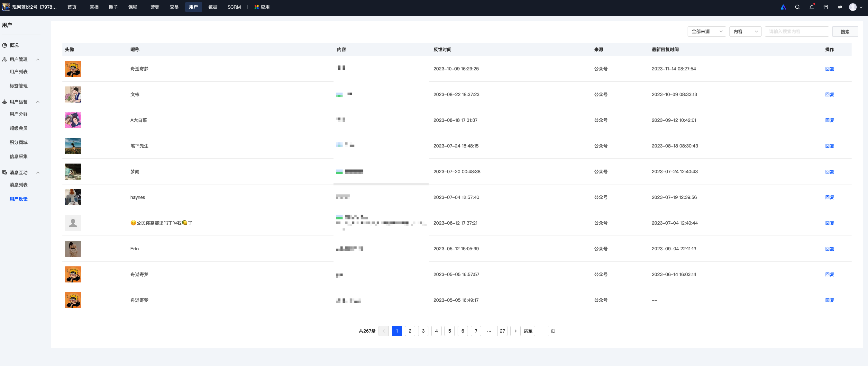
Task: Open the 首页 top menu
Action: coord(72,7)
